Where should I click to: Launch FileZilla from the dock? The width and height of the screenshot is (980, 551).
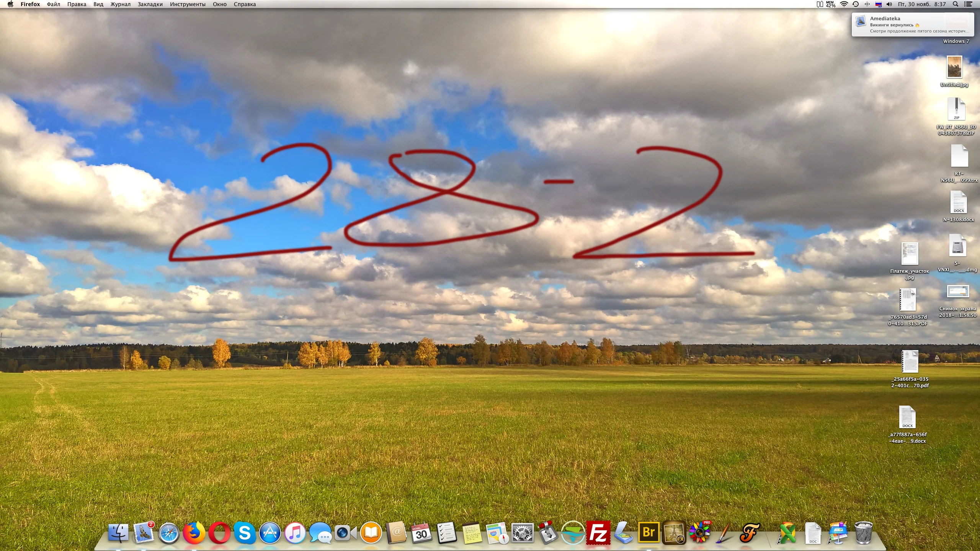click(598, 533)
